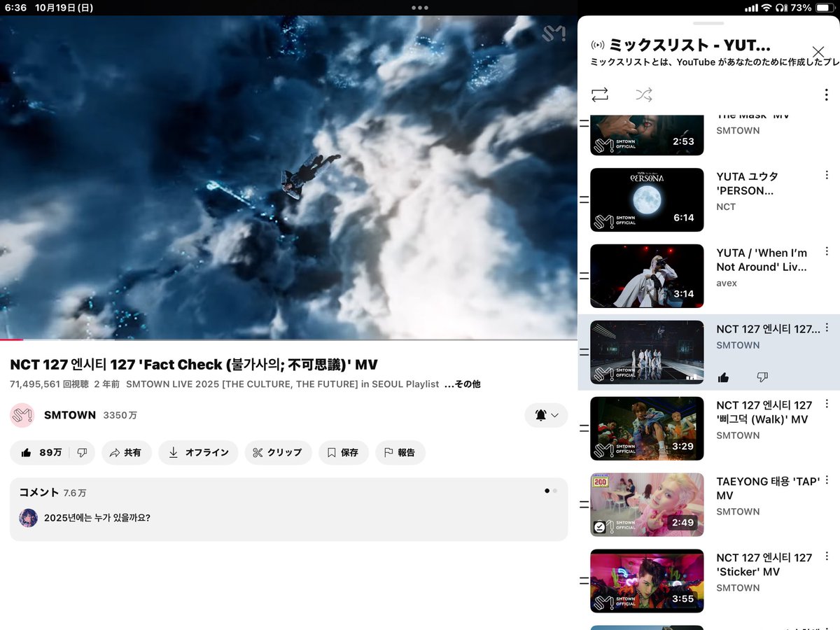
Task: Close the mix playlist panel
Action: click(x=818, y=52)
